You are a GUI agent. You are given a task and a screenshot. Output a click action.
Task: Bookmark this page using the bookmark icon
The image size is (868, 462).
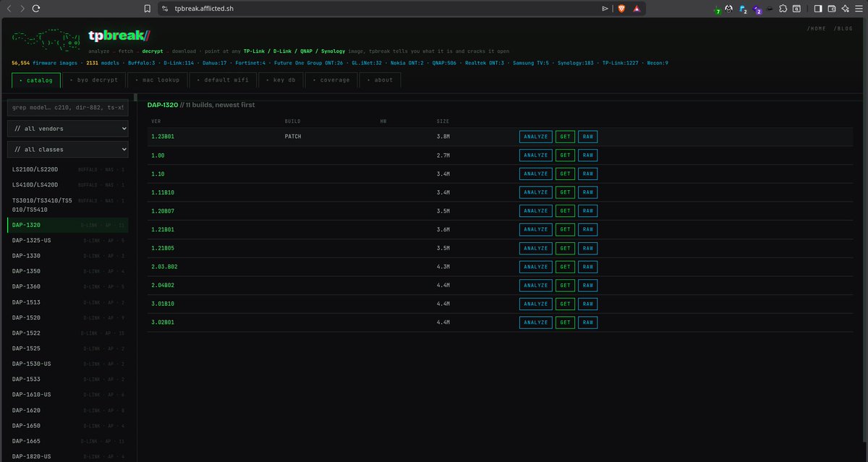coord(148,9)
